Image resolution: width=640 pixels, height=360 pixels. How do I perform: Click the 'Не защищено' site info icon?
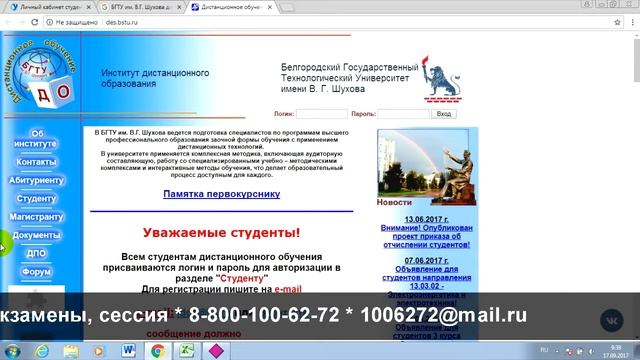(50, 22)
